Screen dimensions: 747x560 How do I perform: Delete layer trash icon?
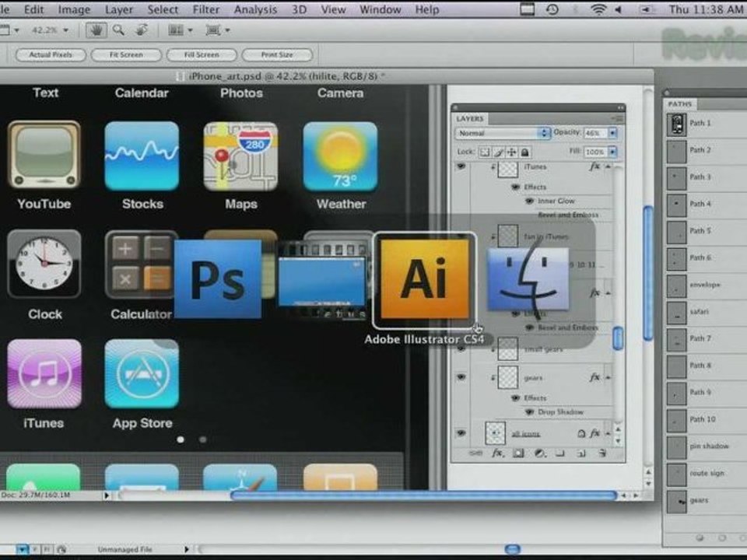pyautogui.click(x=602, y=453)
